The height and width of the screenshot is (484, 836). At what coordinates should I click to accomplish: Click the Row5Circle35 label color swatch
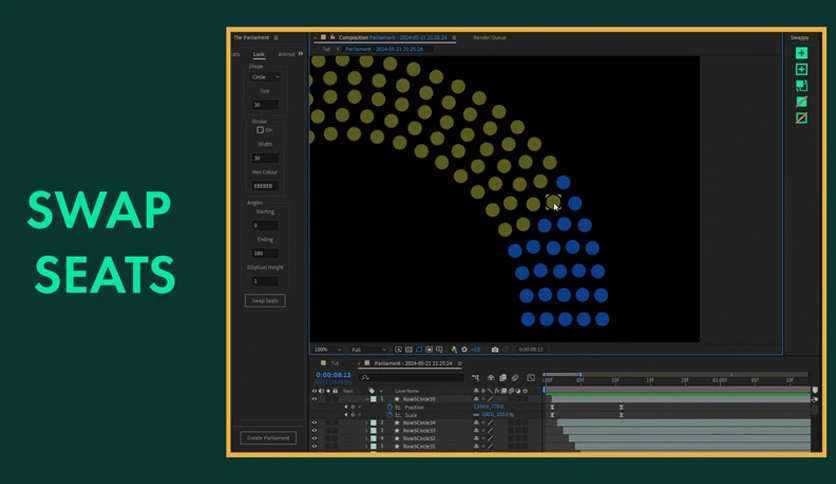coord(374,399)
